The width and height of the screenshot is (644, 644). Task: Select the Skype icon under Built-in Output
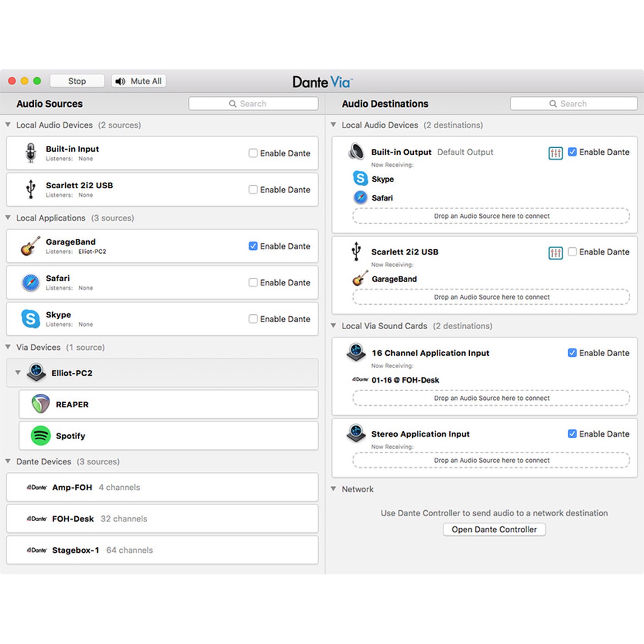pos(361,179)
